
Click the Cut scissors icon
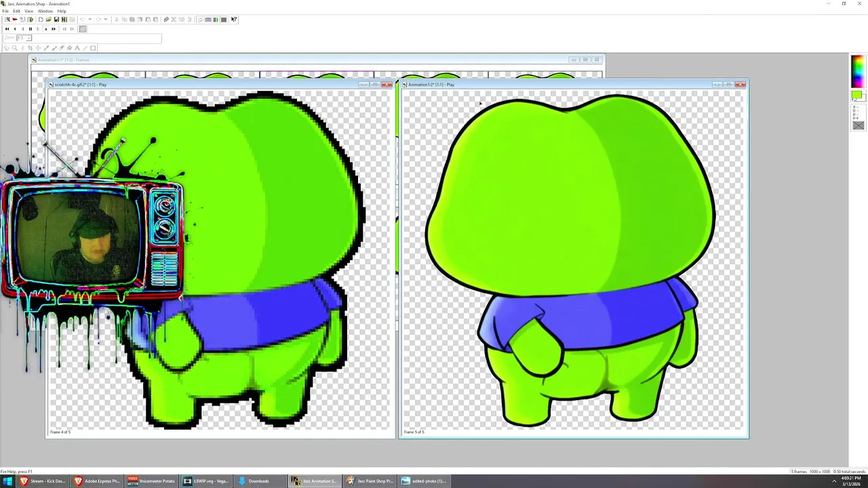coord(117,20)
